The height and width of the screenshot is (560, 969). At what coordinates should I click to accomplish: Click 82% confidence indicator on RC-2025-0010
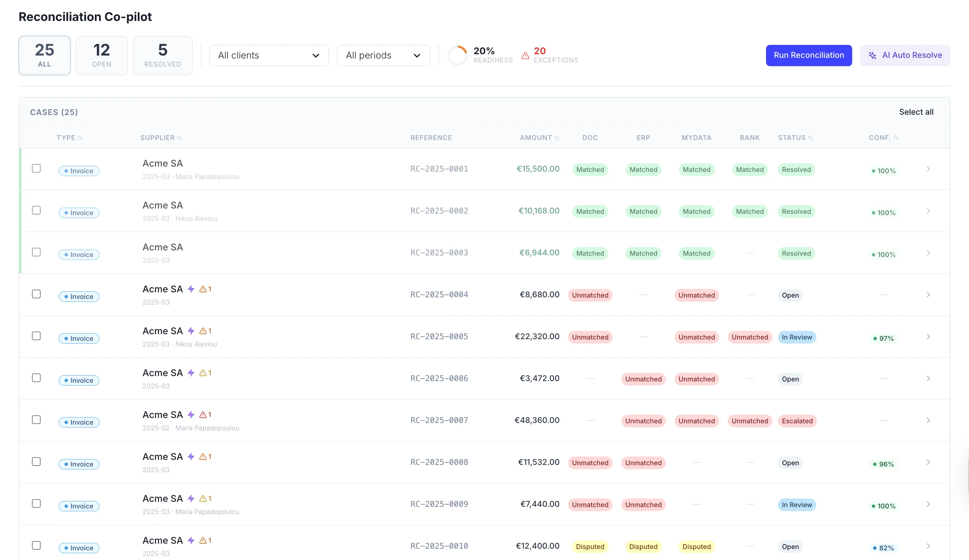883,548
